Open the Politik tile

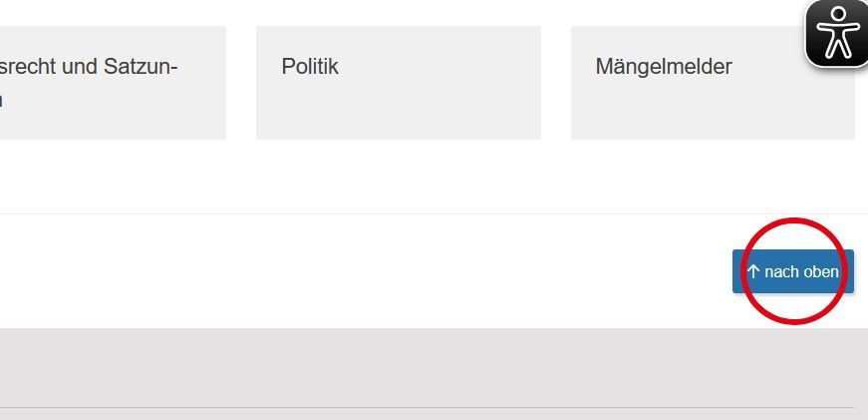[x=398, y=82]
